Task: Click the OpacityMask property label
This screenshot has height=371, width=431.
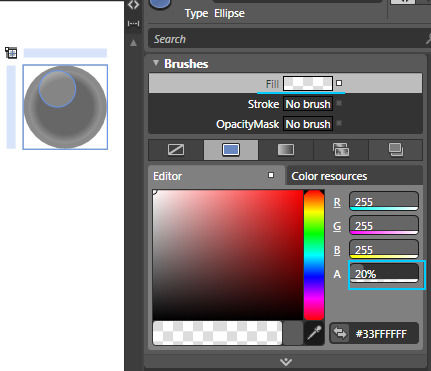Action: click(x=247, y=124)
